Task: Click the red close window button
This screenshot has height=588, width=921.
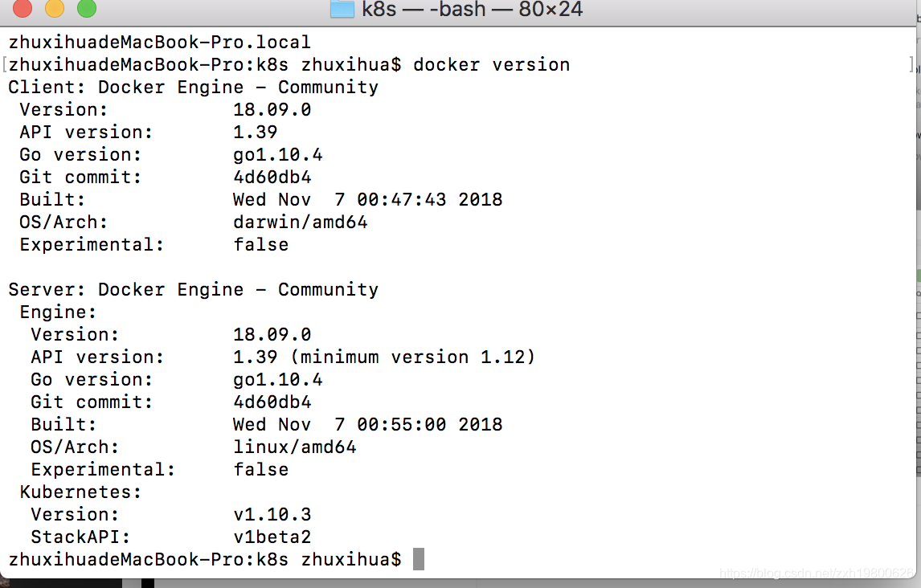Action: pos(23,7)
